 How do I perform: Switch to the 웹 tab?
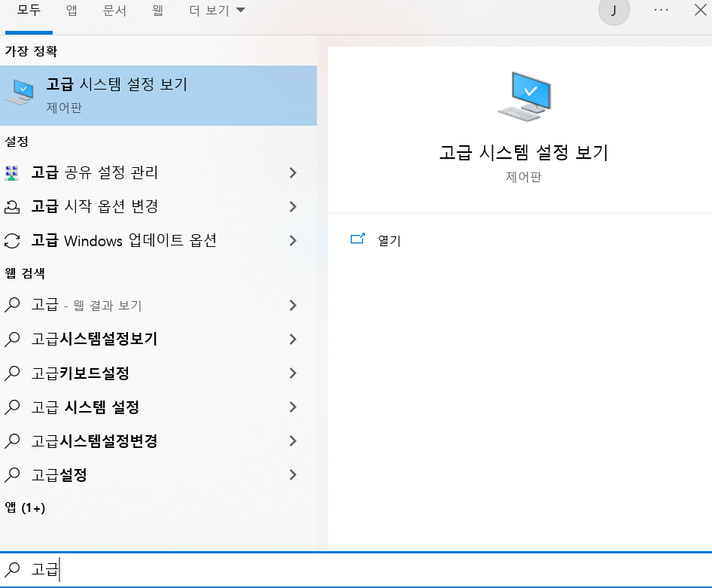coord(157,10)
